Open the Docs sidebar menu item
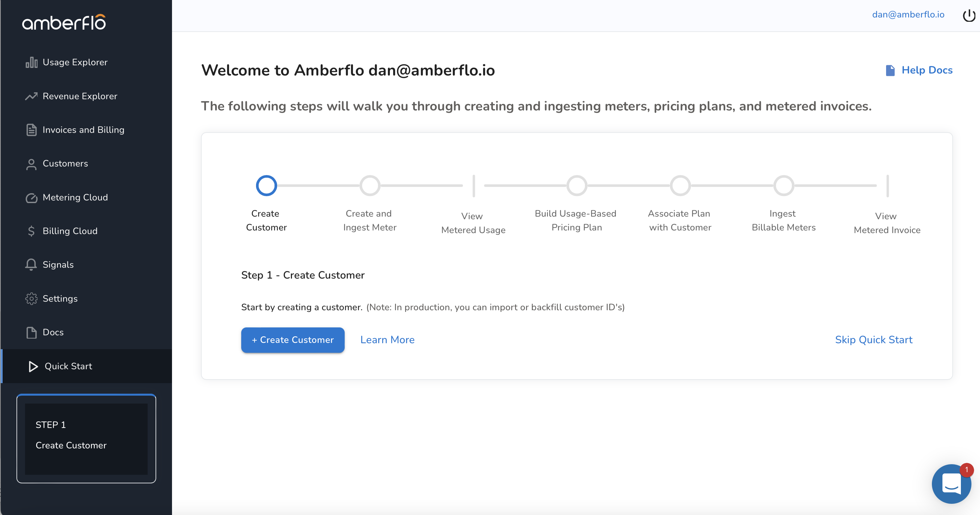This screenshot has height=515, width=980. [x=53, y=332]
